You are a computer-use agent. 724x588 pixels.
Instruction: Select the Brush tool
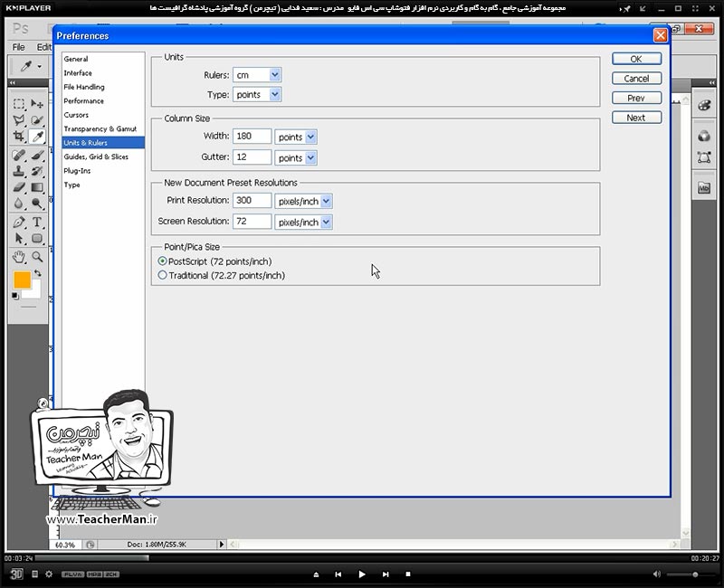click(x=37, y=155)
